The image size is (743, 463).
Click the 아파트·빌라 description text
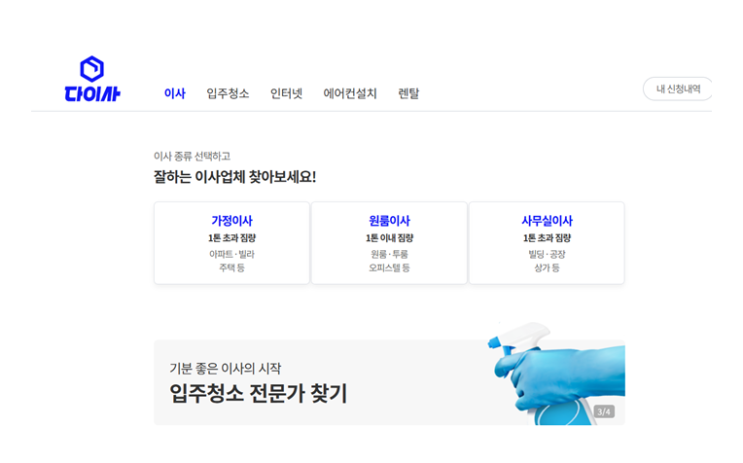pyautogui.click(x=232, y=254)
